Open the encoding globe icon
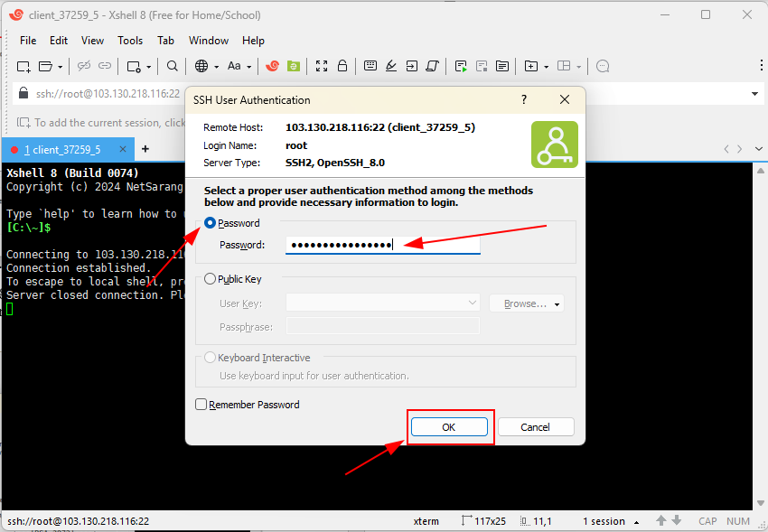Viewport: 768px width, 532px height. click(x=202, y=66)
